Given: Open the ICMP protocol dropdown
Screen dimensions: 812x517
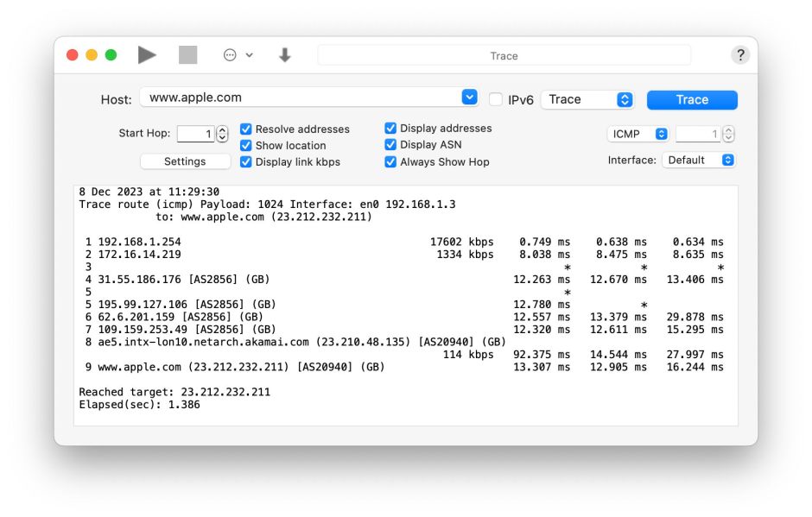Looking at the screenshot, I should pos(638,134).
